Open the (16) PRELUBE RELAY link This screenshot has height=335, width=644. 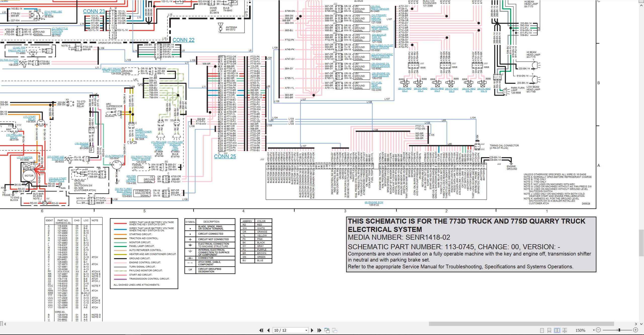[x=14, y=136]
